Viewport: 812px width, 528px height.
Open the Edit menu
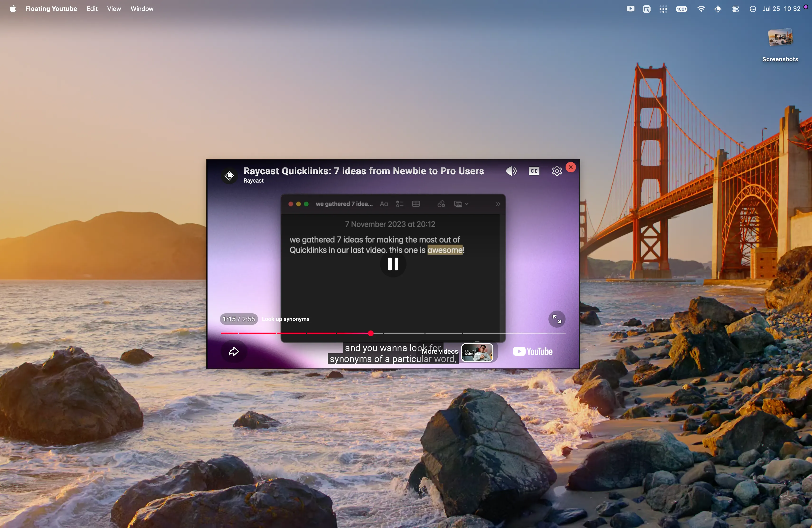[92, 9]
